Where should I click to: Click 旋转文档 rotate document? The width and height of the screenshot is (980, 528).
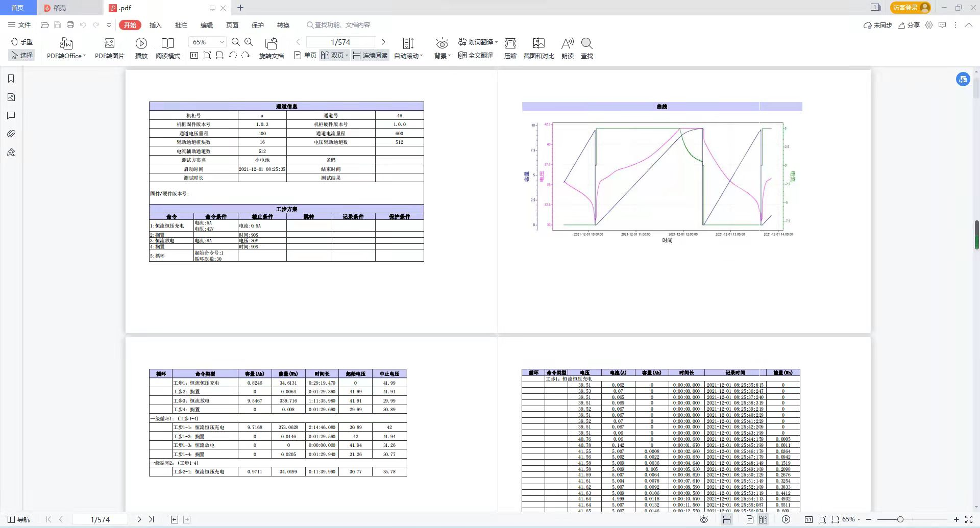272,48
